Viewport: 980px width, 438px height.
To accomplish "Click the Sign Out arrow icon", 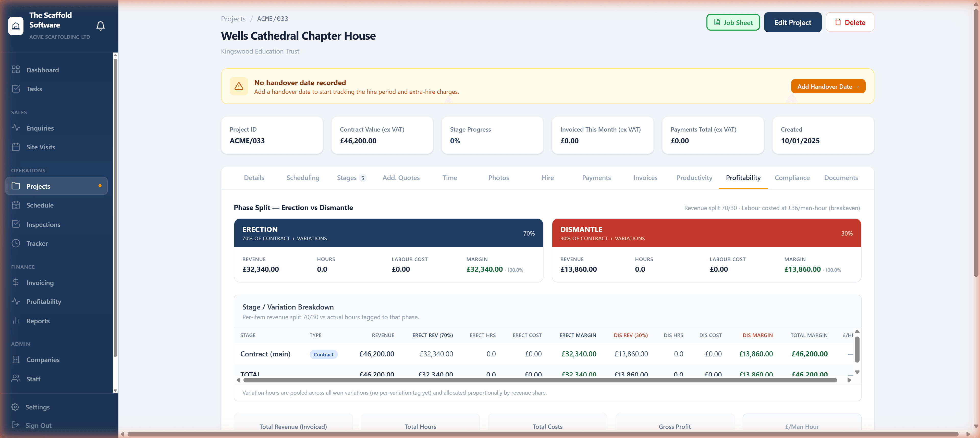I will (x=15, y=425).
